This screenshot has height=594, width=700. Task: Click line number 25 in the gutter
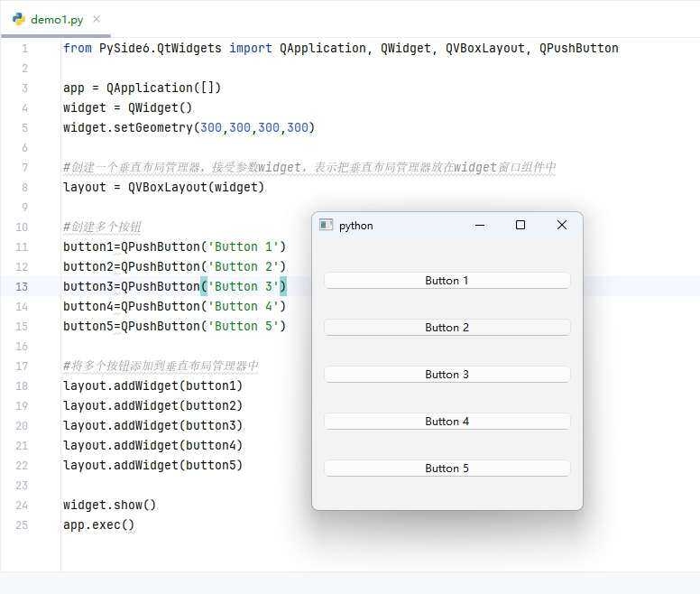(22, 524)
